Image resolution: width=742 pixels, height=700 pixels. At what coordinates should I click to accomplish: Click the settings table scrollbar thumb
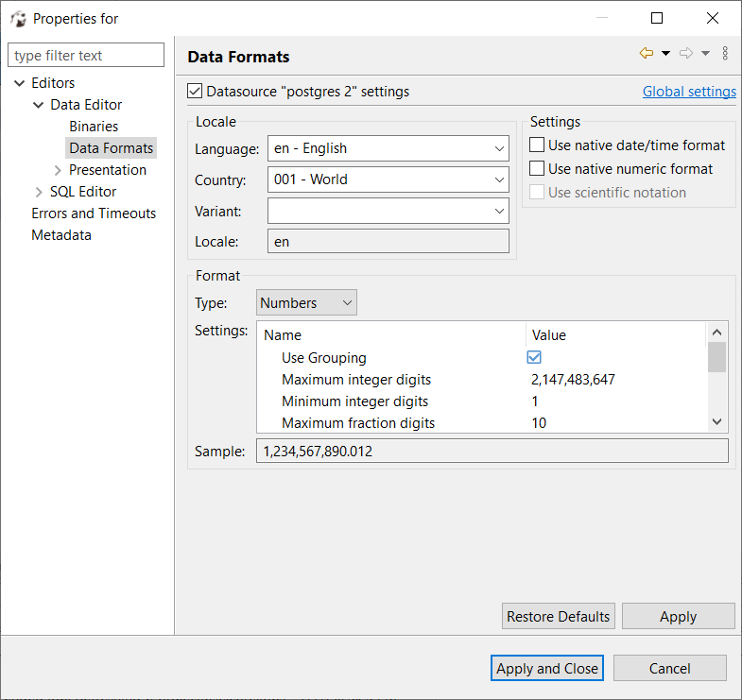716,358
